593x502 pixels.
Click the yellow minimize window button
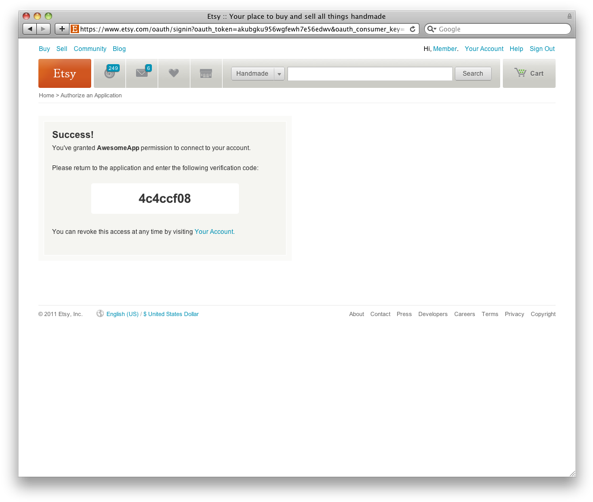37,16
